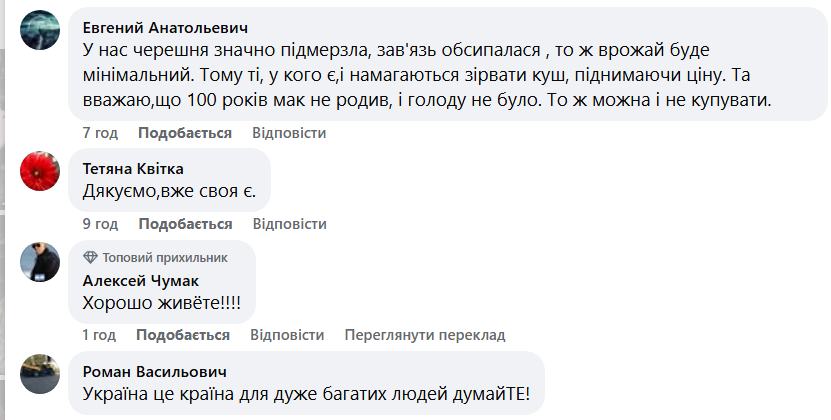The height and width of the screenshot is (420, 831).
Task: Open Евгений Анатольевич's profile avatar
Action: tap(40, 29)
